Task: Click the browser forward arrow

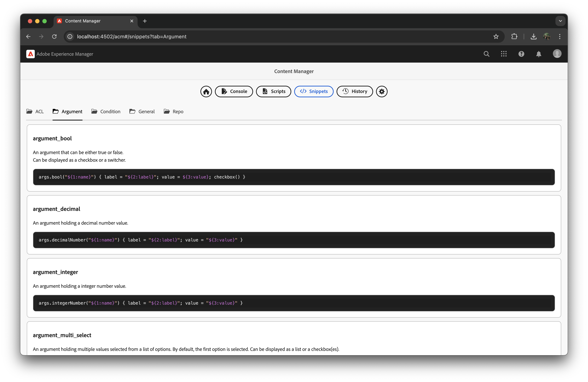Action: click(x=41, y=37)
